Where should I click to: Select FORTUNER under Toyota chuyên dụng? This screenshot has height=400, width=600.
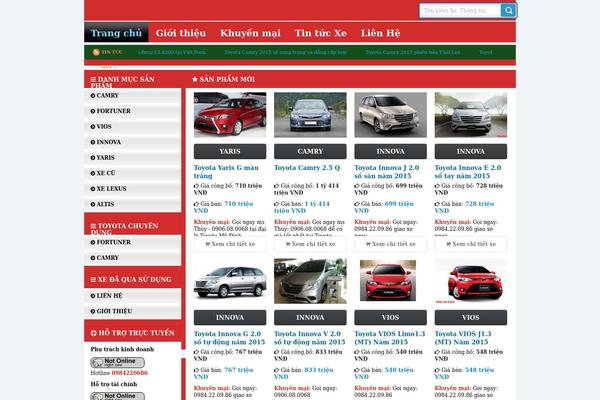[132, 242]
